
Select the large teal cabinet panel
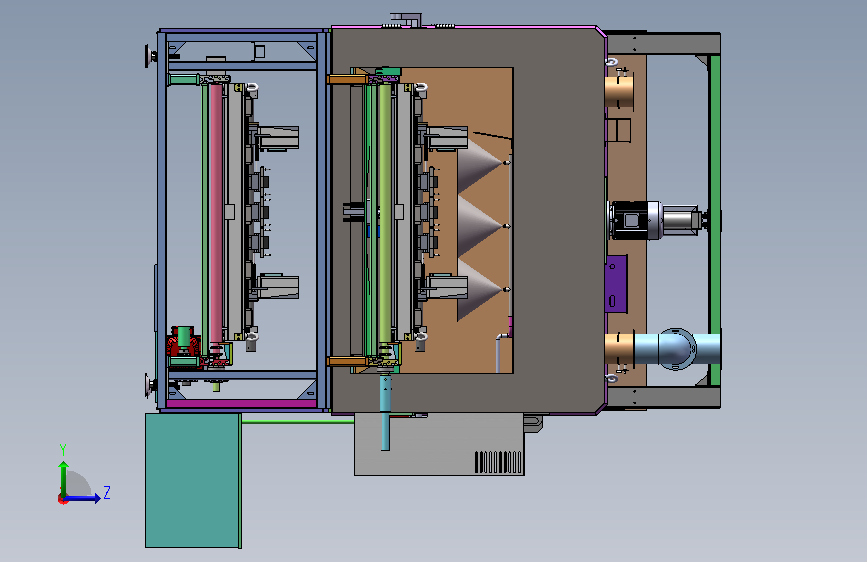(x=193, y=480)
